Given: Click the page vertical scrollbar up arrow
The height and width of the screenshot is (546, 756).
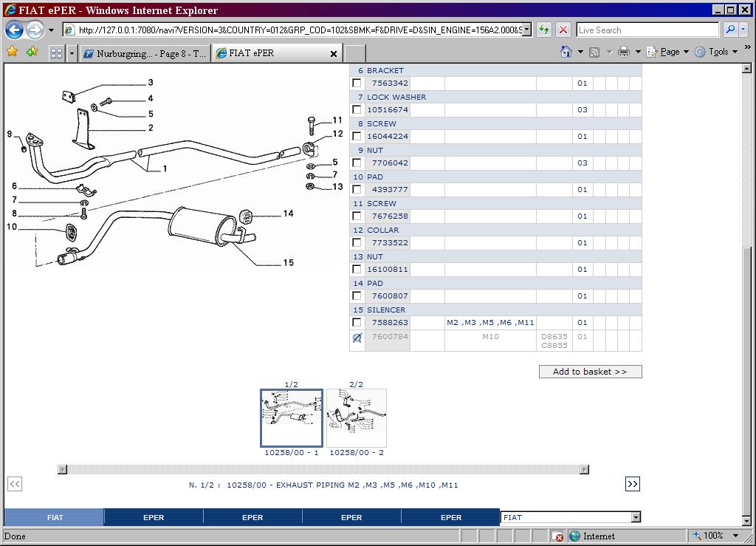Looking at the screenshot, I should click(746, 69).
